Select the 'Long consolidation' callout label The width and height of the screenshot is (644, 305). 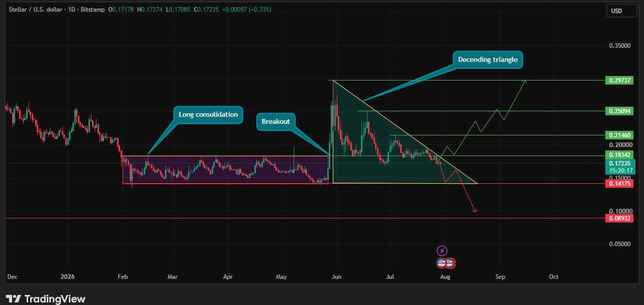point(208,115)
